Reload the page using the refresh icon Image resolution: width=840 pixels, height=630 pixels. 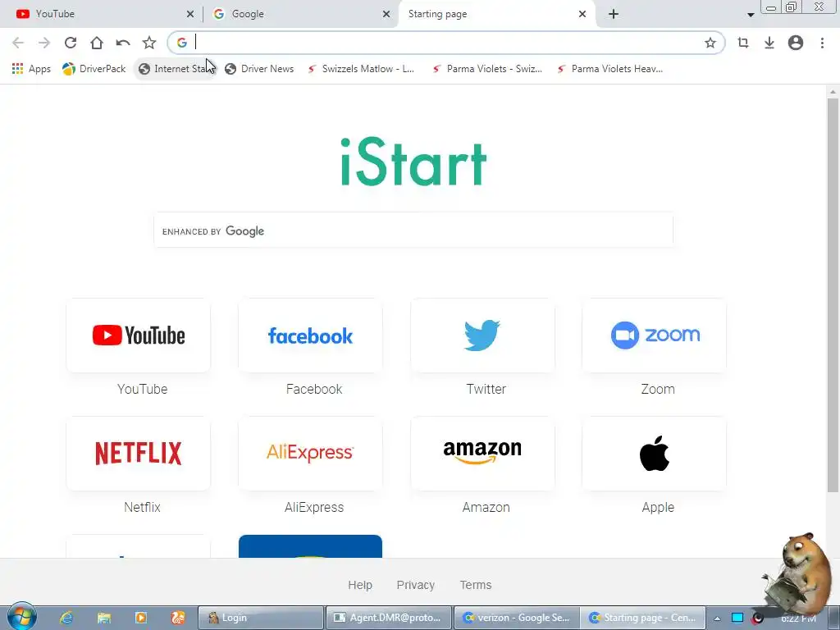(x=71, y=43)
